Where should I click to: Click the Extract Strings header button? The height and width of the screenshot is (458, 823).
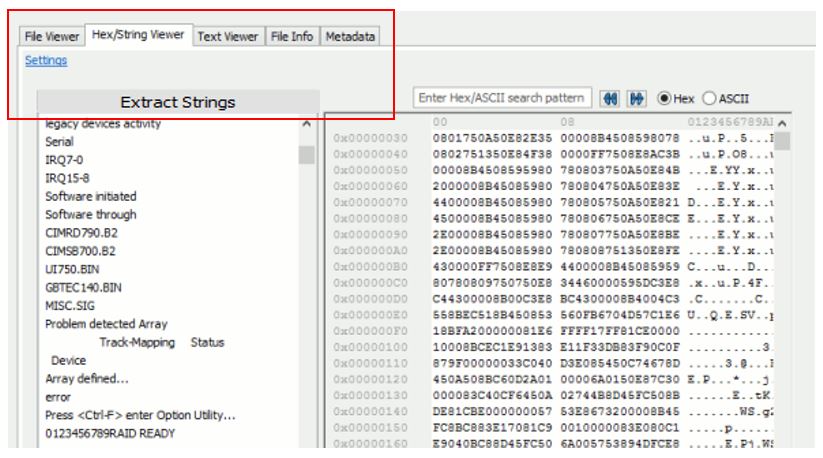(x=178, y=102)
